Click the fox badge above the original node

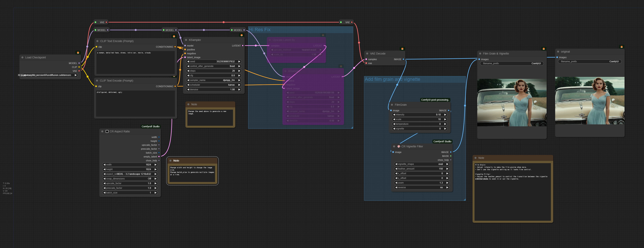[621, 47]
